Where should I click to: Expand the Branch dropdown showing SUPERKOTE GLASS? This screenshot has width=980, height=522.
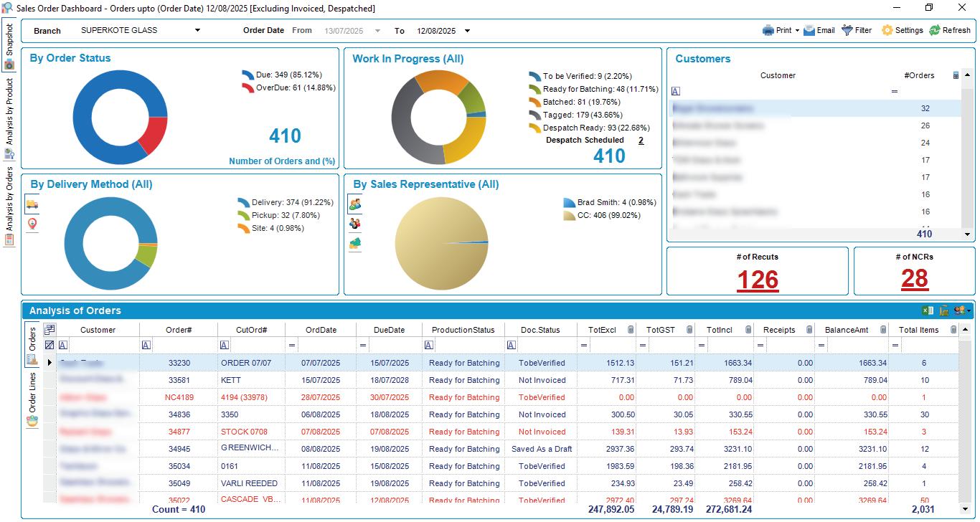click(x=198, y=31)
